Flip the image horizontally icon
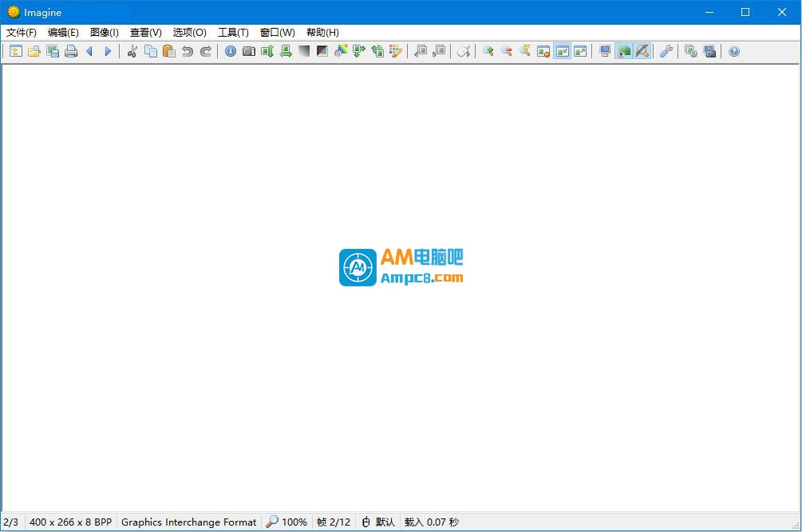Screen dimensions: 802x532 (286, 51)
